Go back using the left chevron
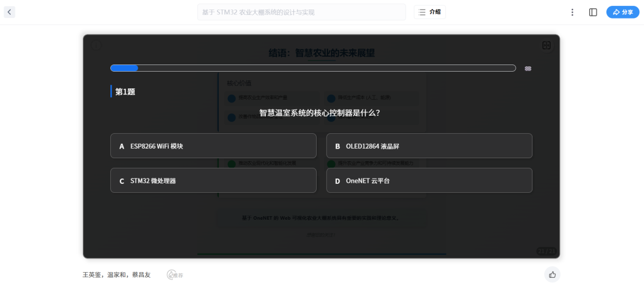Viewport: 644px width, 286px height. 10,12
